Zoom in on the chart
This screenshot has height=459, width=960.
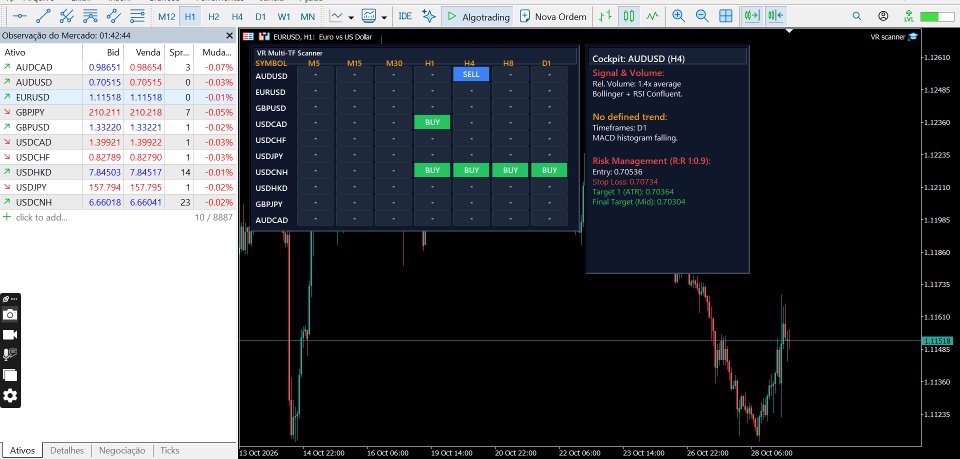click(x=678, y=17)
